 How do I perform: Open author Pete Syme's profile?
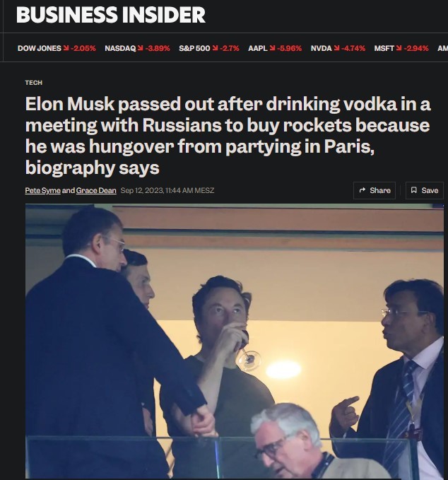pos(43,190)
